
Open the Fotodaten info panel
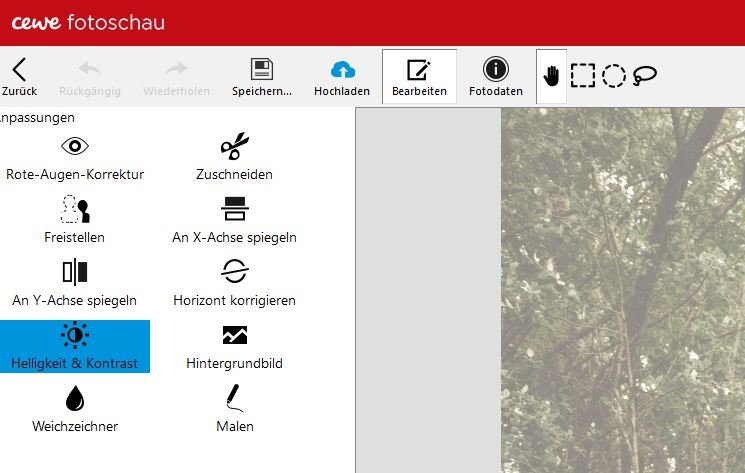click(x=496, y=77)
